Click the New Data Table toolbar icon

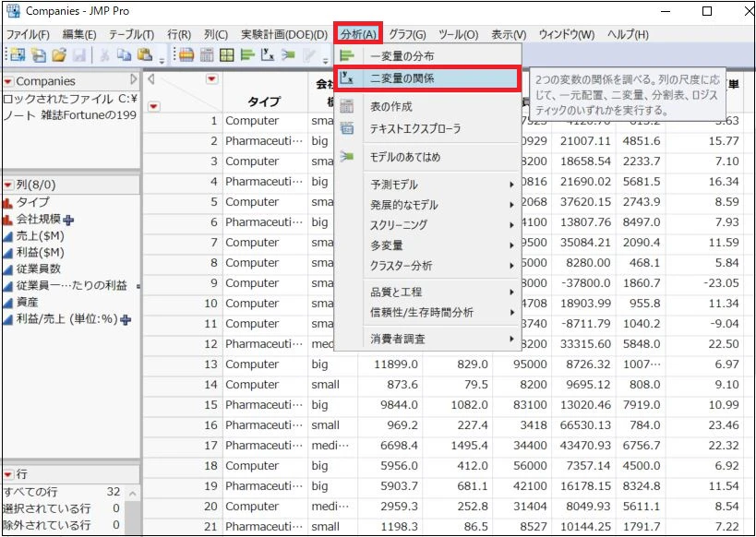(x=18, y=55)
